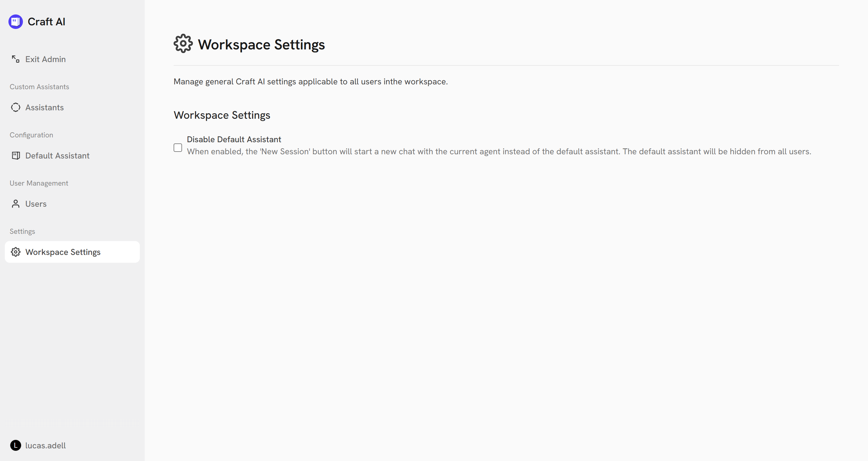
Task: Click the checkbox description text about New Session
Action: 499,152
